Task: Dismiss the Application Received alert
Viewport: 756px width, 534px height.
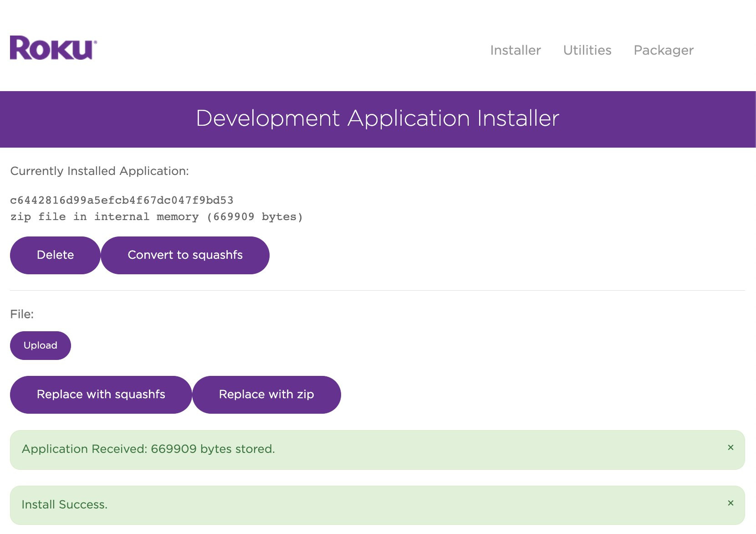Action: point(730,447)
